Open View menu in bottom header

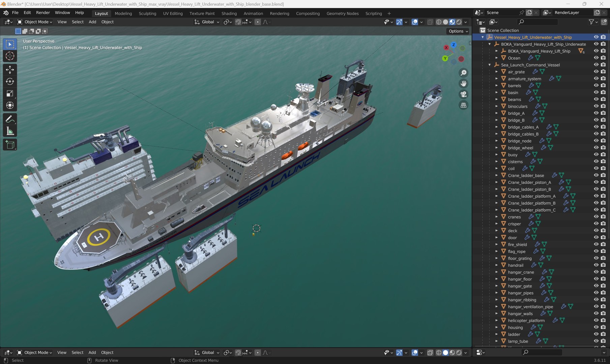(x=62, y=353)
